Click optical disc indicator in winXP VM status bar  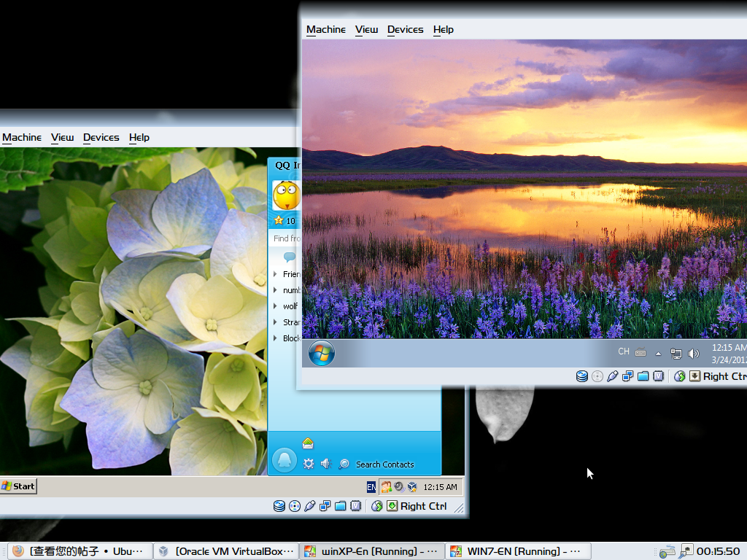[295, 506]
